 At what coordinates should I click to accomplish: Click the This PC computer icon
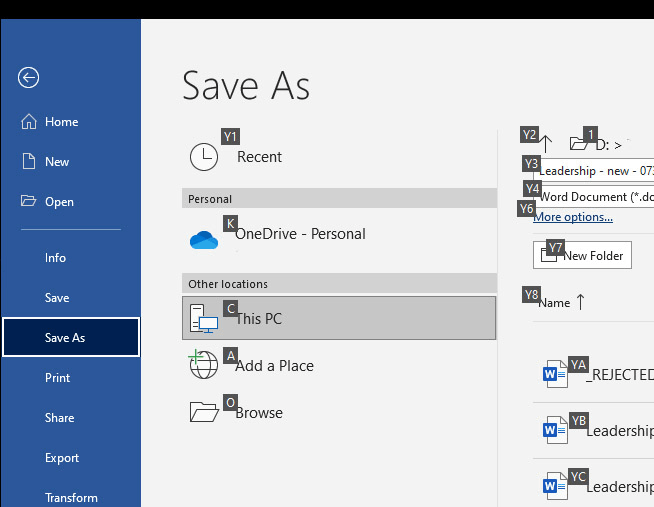pyautogui.click(x=204, y=319)
